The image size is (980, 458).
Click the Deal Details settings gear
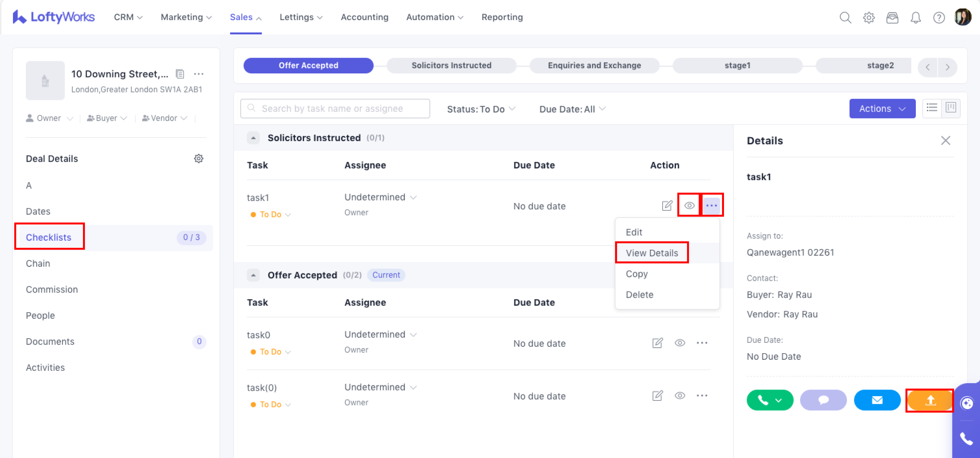click(x=199, y=158)
